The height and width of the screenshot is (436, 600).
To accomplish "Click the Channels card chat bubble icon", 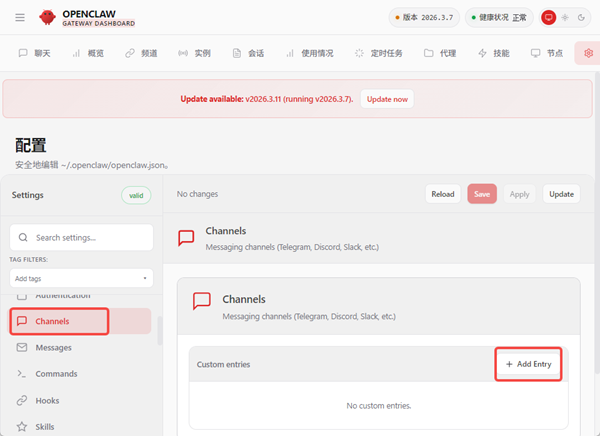I will 202,301.
